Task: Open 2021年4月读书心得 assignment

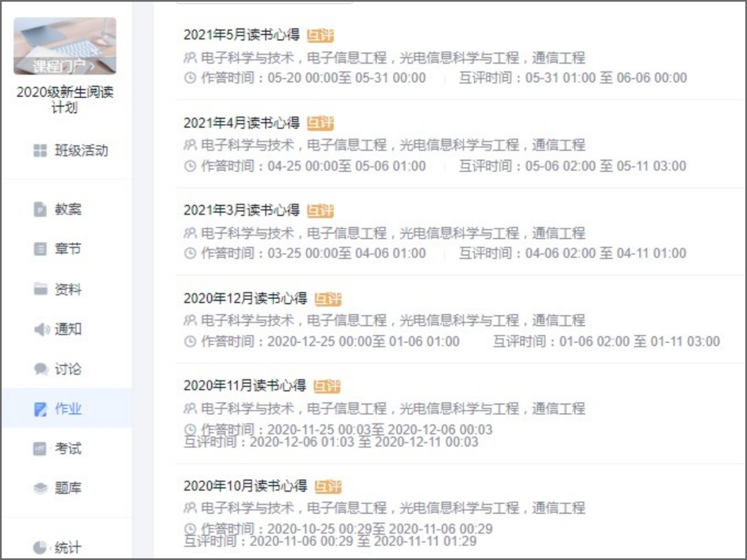Action: click(242, 122)
